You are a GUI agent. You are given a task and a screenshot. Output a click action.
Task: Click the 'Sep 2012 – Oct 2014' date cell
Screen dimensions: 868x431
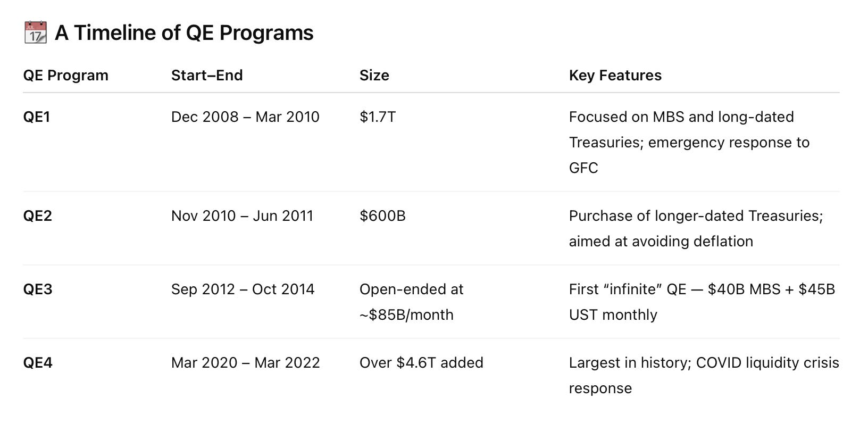tap(243, 289)
